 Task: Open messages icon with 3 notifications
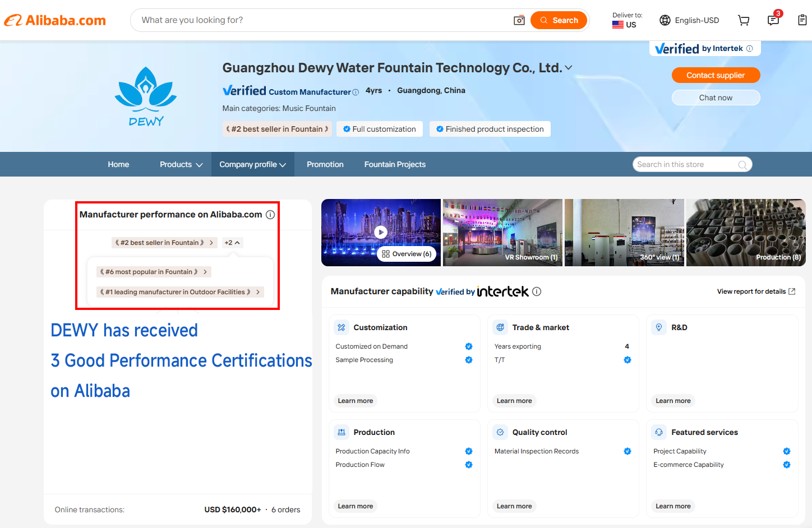tap(773, 20)
